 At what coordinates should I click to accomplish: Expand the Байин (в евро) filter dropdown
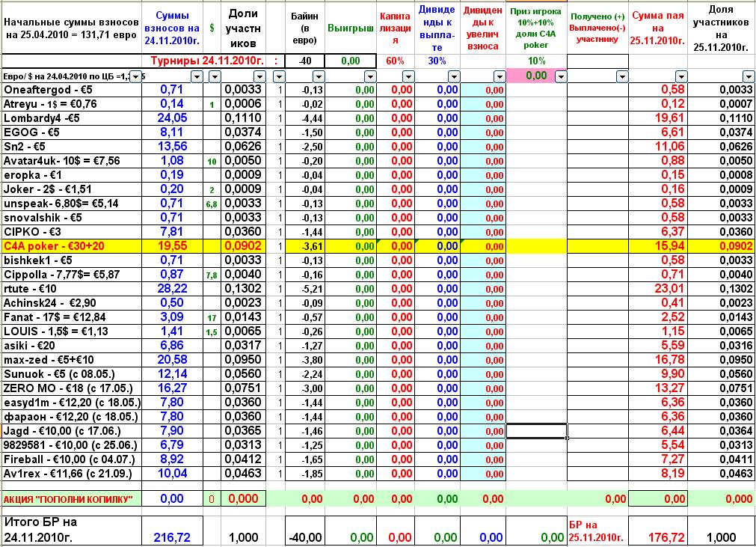pyautogui.click(x=319, y=76)
